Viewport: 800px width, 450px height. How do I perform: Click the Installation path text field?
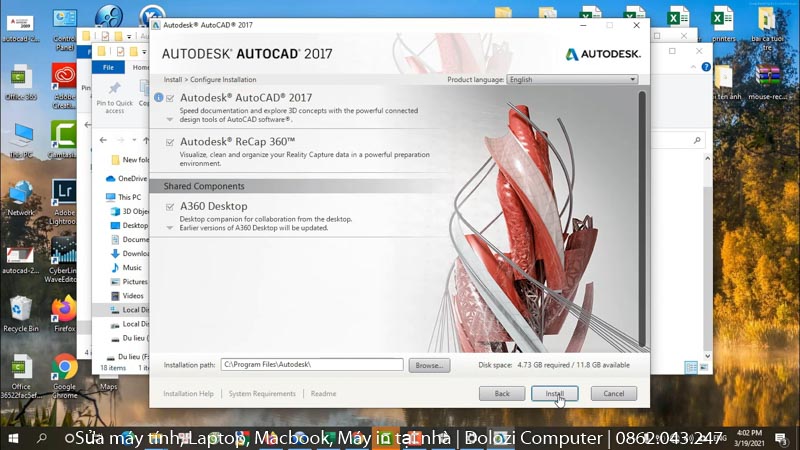click(x=311, y=365)
